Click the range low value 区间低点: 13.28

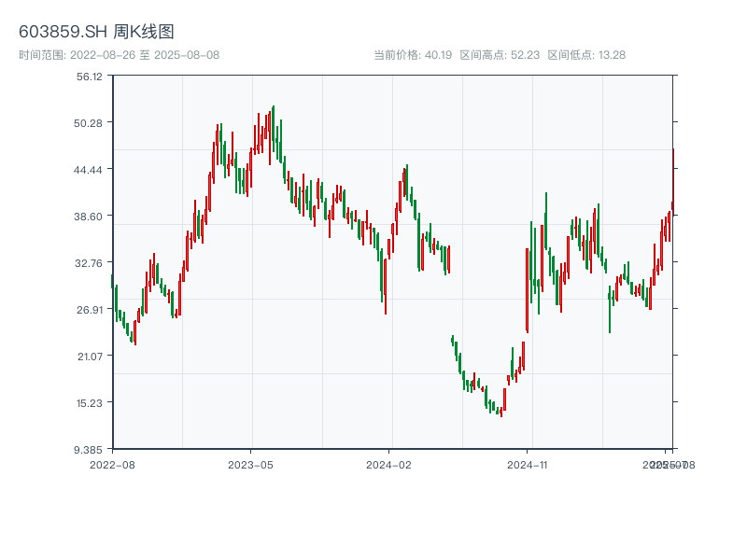[586, 55]
